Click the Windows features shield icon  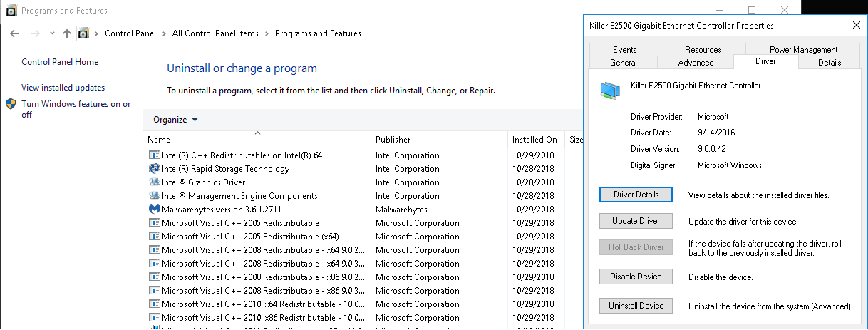(11, 104)
